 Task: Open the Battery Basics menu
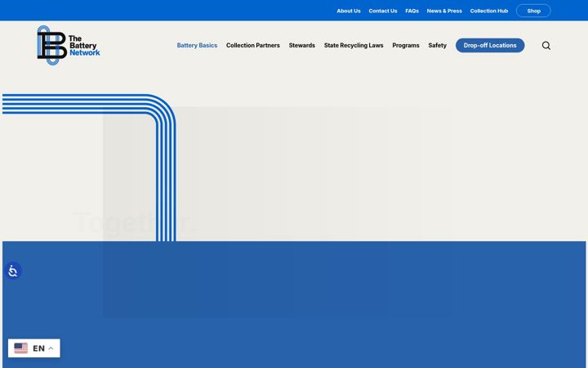tap(197, 46)
